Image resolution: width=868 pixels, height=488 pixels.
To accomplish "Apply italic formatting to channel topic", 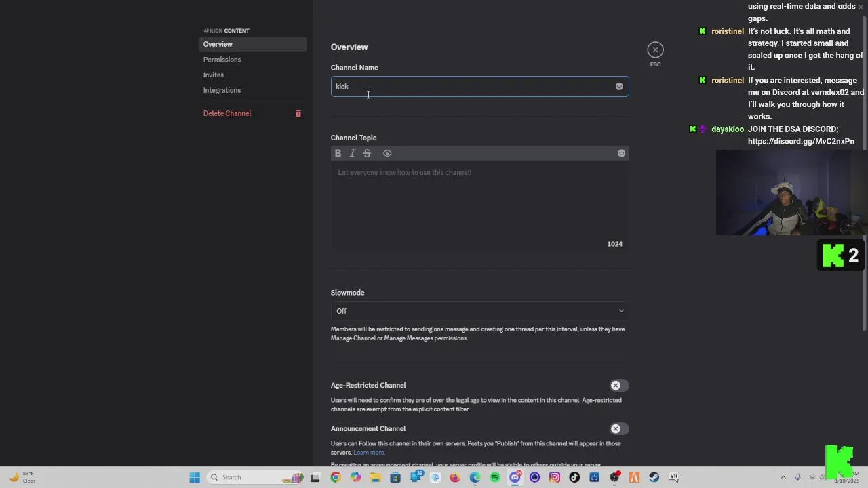I will click(x=352, y=153).
